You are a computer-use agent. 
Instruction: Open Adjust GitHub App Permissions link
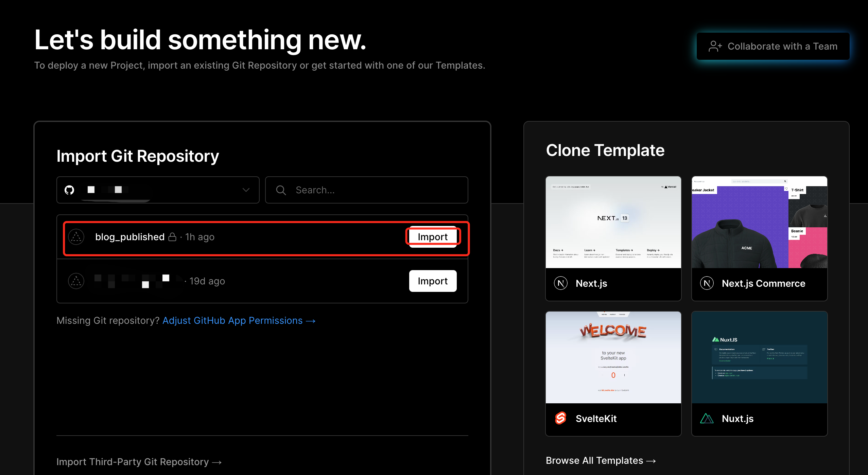pos(239,320)
